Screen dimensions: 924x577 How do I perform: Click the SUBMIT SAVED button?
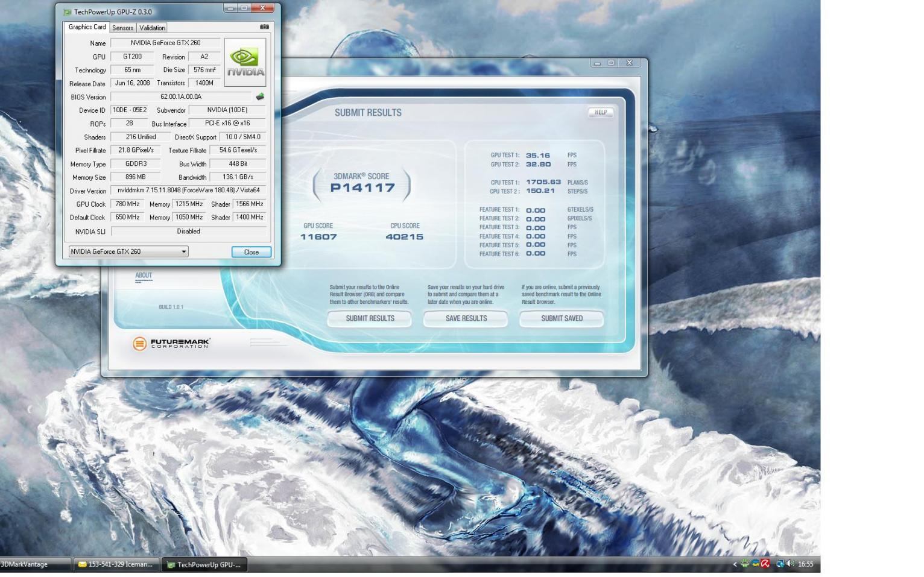(562, 318)
